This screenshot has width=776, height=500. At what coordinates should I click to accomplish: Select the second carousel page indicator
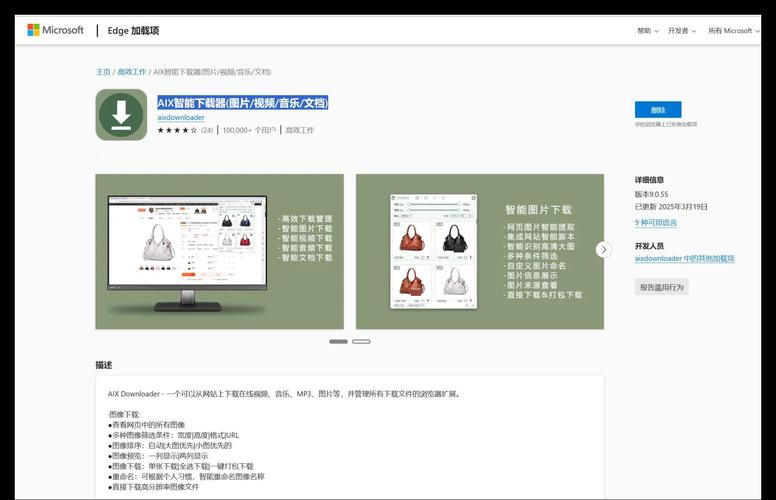click(x=361, y=342)
